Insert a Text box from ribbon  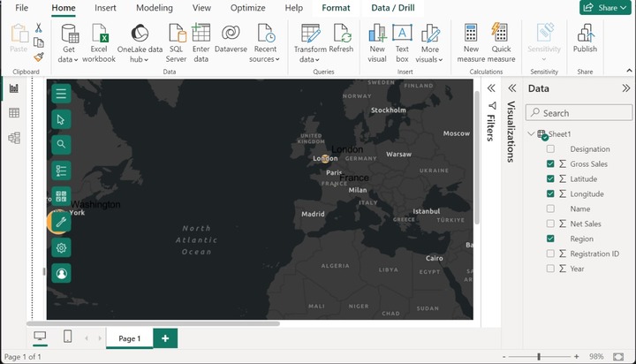pos(402,34)
